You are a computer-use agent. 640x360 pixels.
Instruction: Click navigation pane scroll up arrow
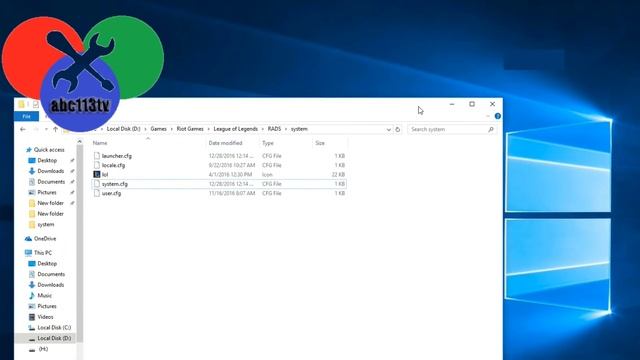[80, 142]
